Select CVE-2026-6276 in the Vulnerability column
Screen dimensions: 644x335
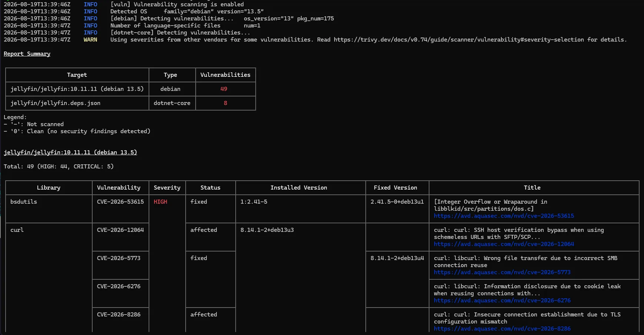(x=119, y=286)
